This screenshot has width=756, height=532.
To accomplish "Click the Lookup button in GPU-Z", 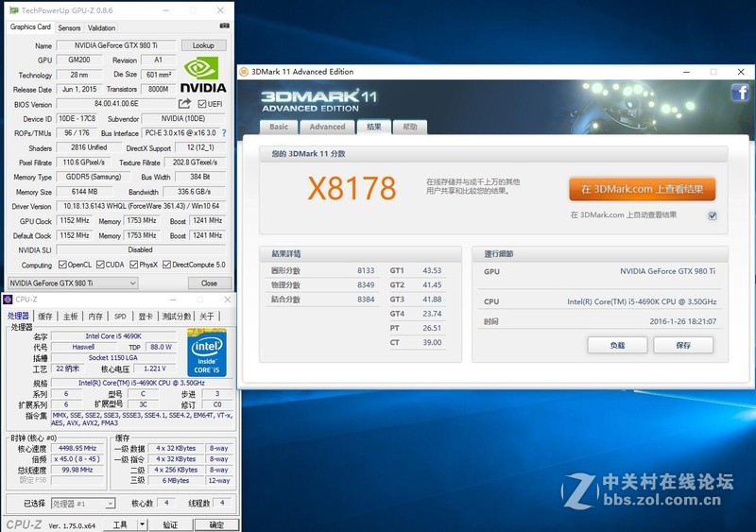I will 203,45.
